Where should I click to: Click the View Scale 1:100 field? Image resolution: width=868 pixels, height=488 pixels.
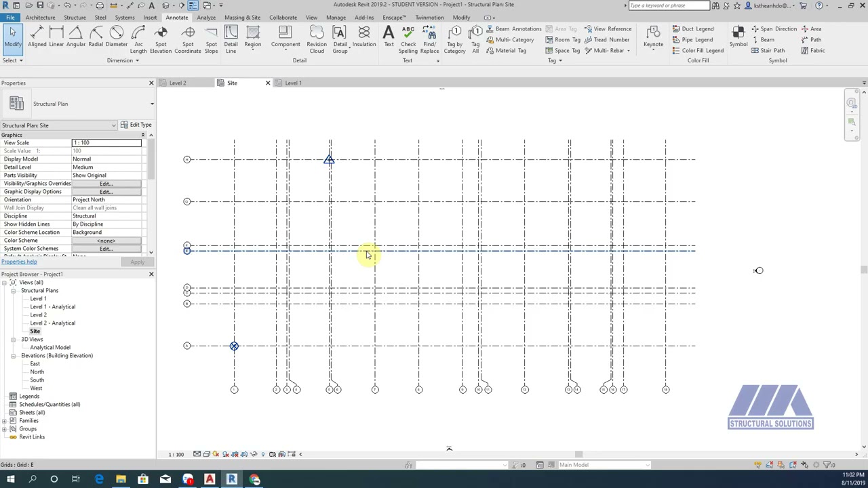pos(106,143)
